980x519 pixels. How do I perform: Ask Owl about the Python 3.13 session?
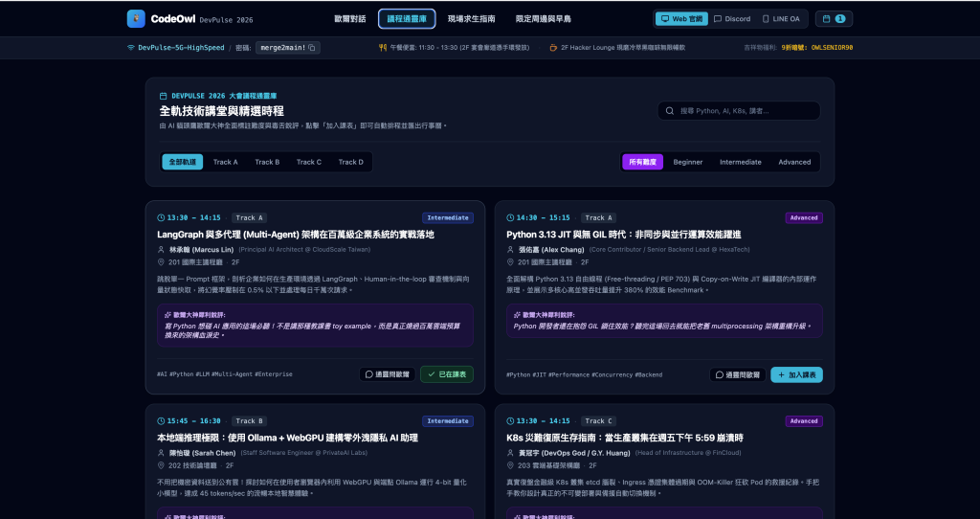(738, 374)
